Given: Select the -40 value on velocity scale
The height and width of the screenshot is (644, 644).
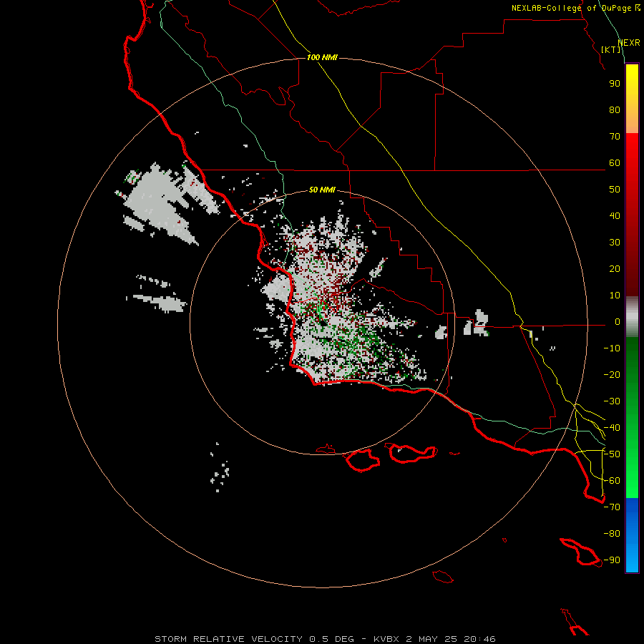Looking at the screenshot, I should (x=612, y=428).
